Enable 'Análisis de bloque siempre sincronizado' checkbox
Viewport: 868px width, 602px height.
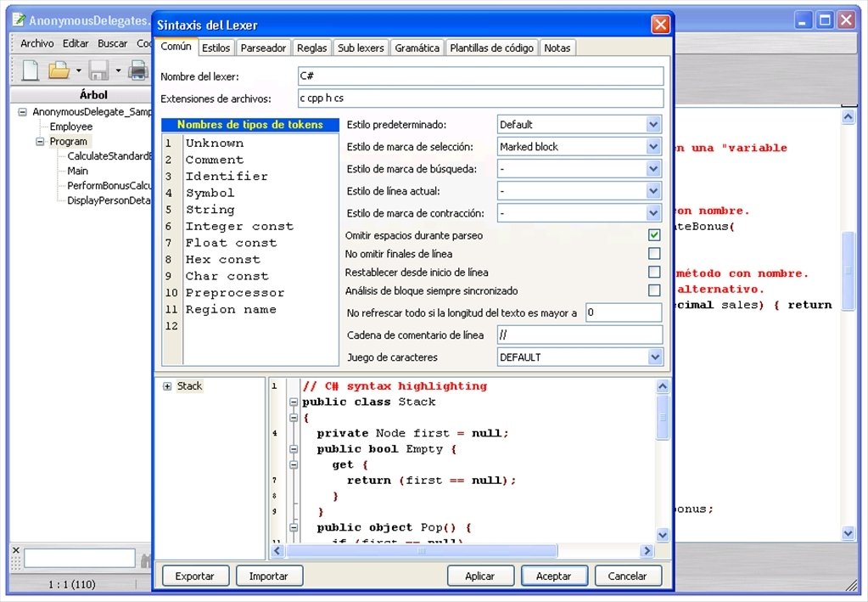(x=654, y=290)
